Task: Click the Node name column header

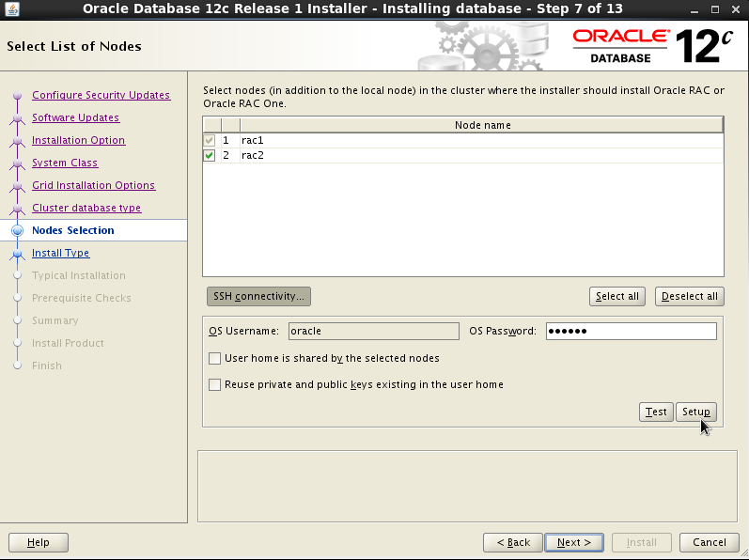Action: point(482,125)
